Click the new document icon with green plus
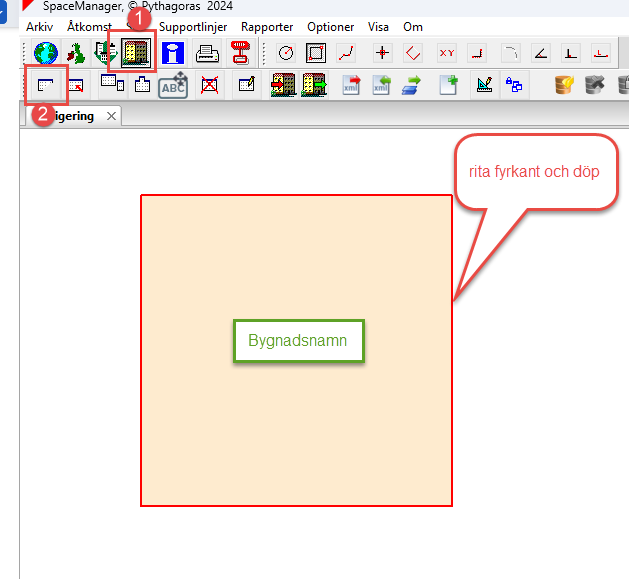Viewport: 629px width, 579px height. (x=449, y=85)
